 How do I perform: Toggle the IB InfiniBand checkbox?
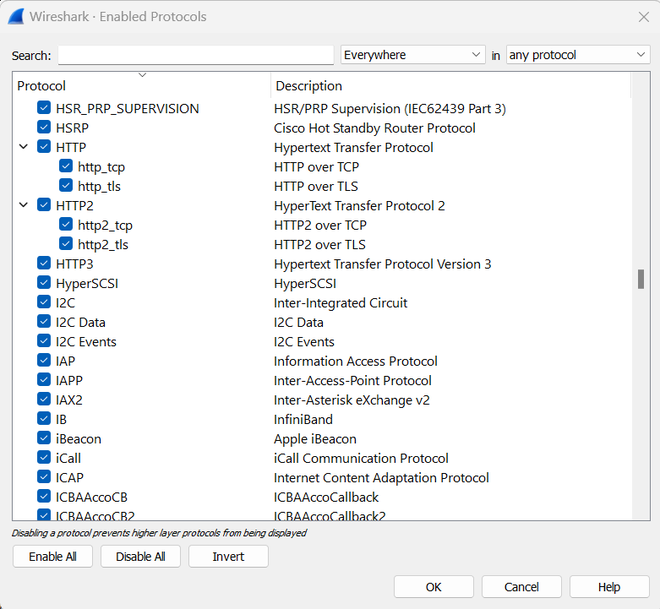(44, 418)
